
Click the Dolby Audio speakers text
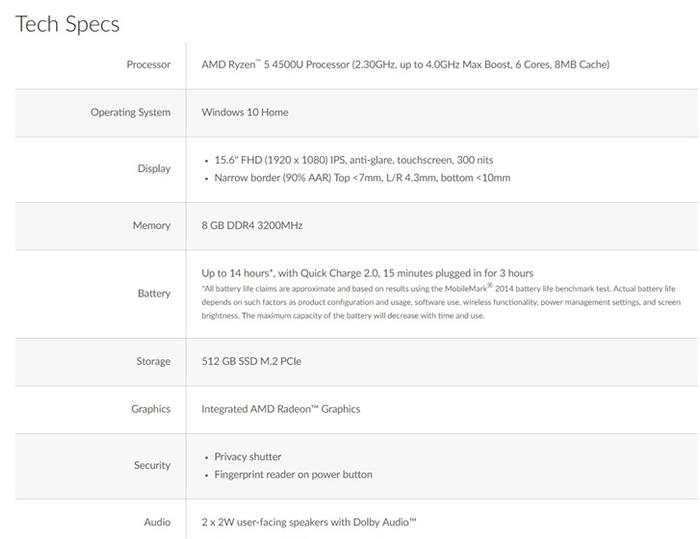pyautogui.click(x=309, y=522)
